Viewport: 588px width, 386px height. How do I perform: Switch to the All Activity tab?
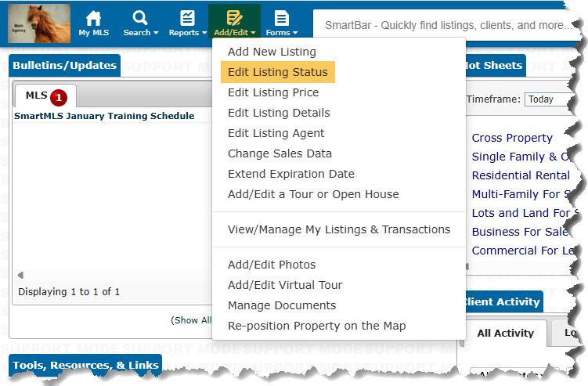[506, 333]
